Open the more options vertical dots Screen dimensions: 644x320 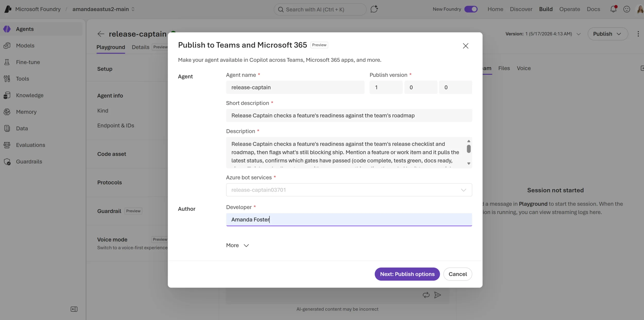tap(638, 34)
